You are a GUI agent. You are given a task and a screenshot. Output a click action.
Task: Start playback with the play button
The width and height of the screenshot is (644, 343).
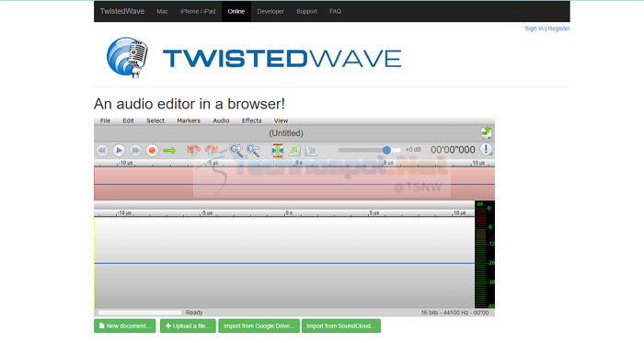click(x=119, y=151)
